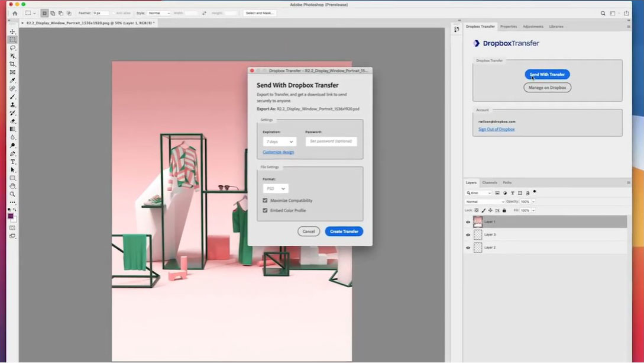This screenshot has height=363, width=644.
Task: Uncheck Embed Color Profile checkbox
Action: [265, 210]
